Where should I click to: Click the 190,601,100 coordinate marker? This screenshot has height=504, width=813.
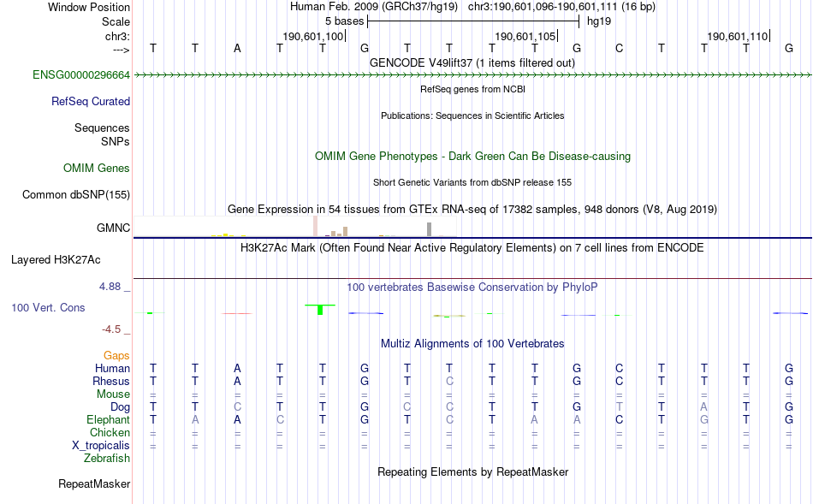click(314, 36)
